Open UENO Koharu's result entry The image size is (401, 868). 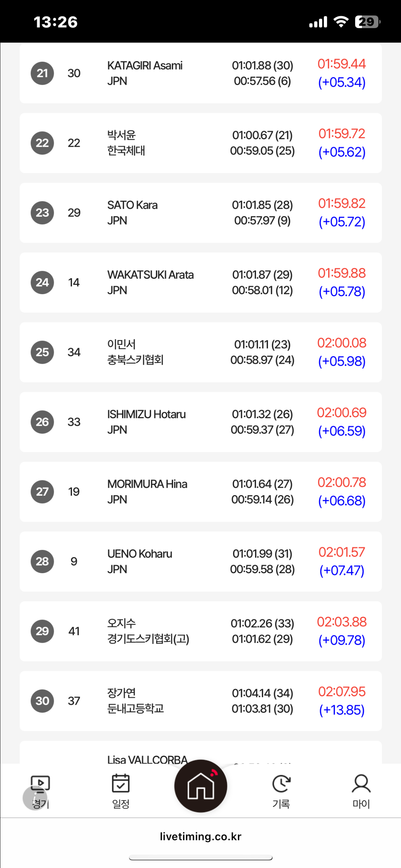point(200,562)
